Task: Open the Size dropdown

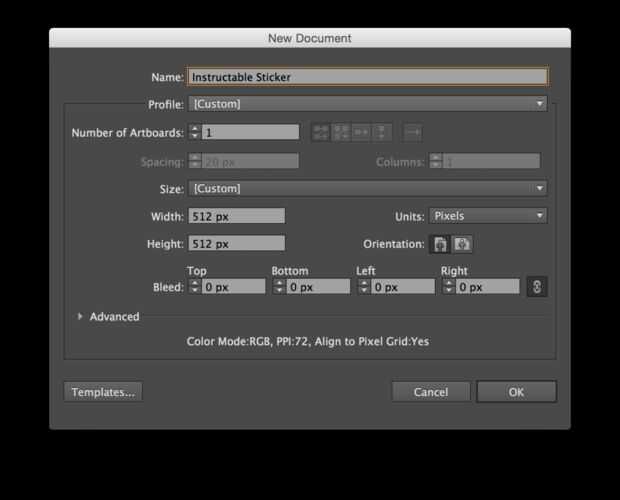Action: 368,189
